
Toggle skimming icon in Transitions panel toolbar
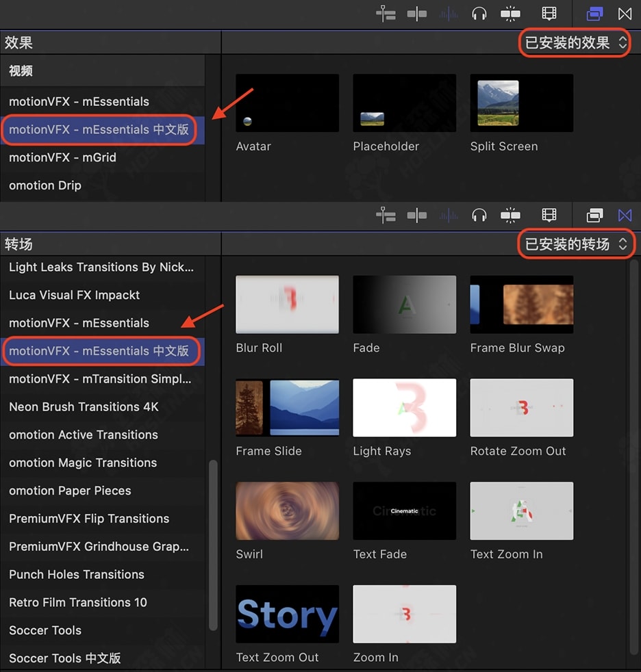click(x=417, y=216)
